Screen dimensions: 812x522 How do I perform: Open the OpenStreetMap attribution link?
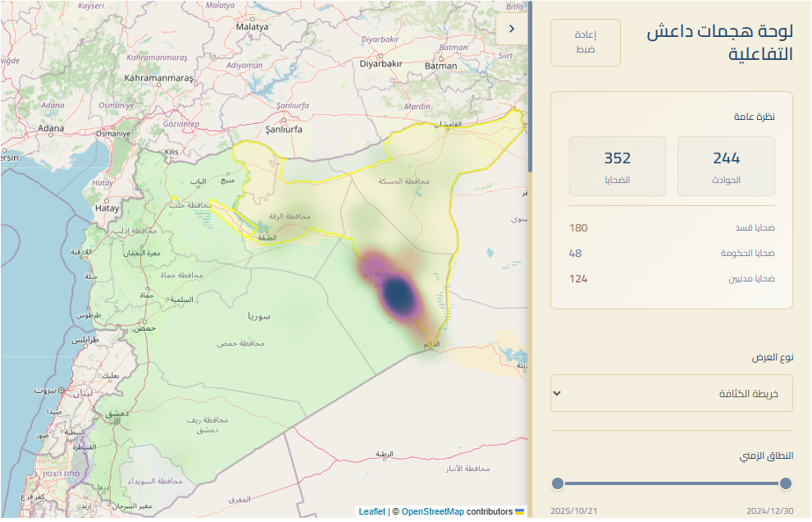pos(432,512)
